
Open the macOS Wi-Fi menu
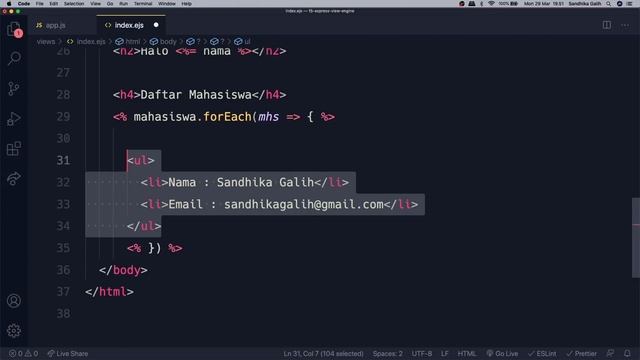pos(491,4)
